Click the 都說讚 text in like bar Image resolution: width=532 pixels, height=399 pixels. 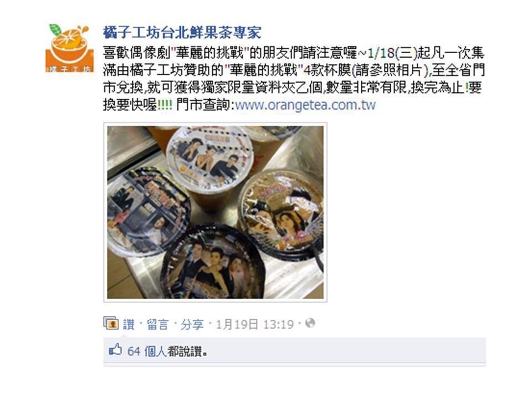tap(187, 351)
